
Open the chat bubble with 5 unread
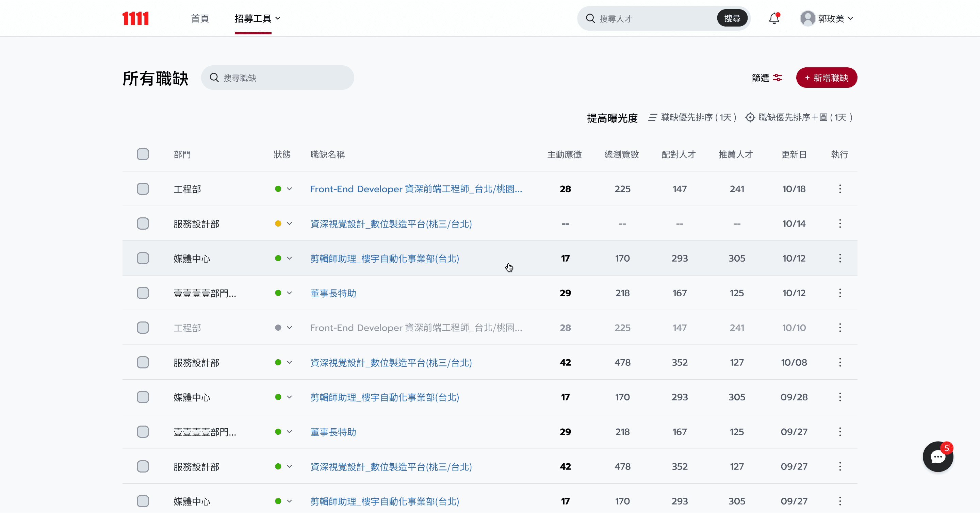click(938, 456)
